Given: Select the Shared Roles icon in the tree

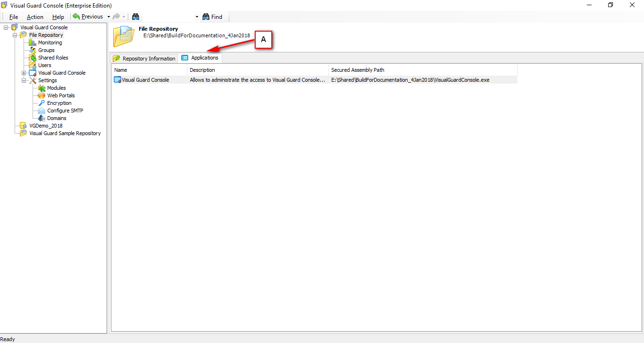Looking at the screenshot, I should coord(33,58).
